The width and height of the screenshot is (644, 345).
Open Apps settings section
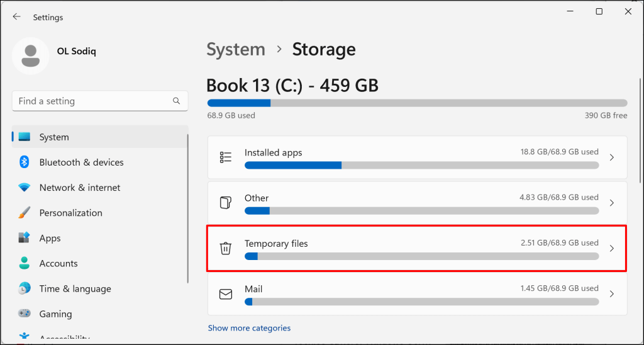click(50, 238)
